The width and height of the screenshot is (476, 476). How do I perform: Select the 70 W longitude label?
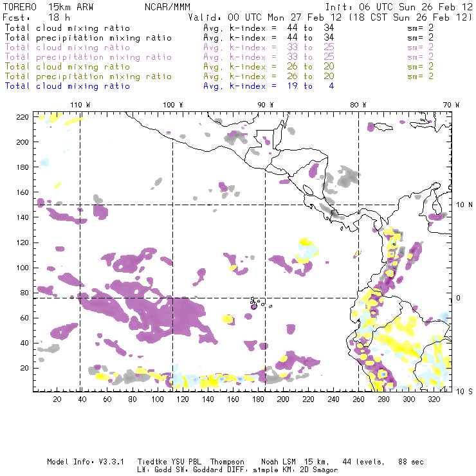point(452,105)
